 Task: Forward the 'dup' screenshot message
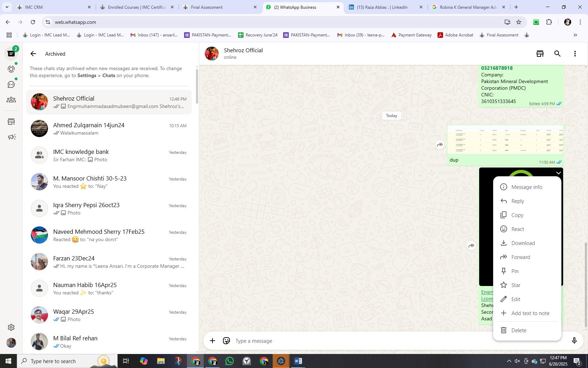click(x=440, y=145)
